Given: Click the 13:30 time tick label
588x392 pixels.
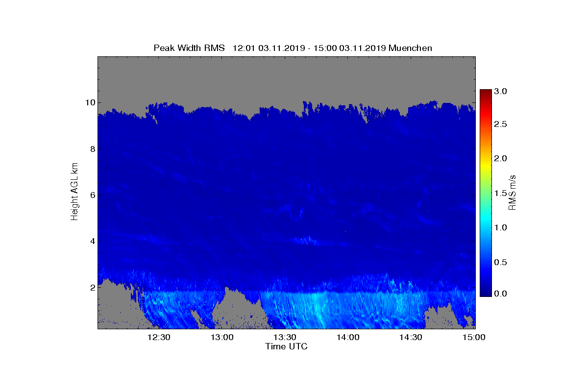Looking at the screenshot, I should (284, 337).
